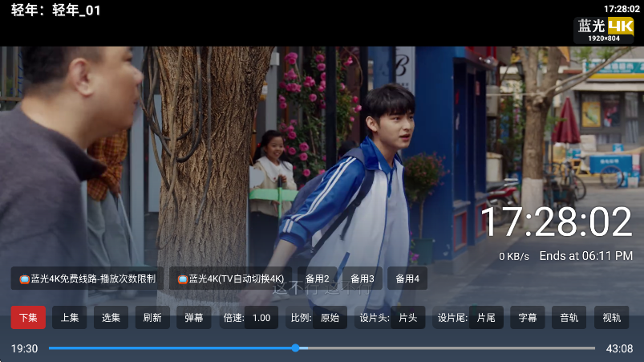Choose the 备用3 backup line
644x362 pixels.
(x=362, y=279)
